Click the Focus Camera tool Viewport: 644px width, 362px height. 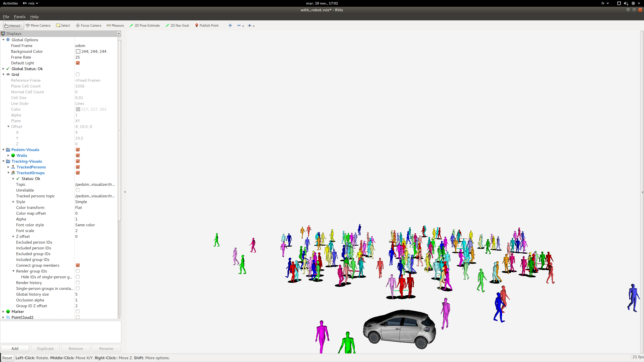click(x=88, y=25)
